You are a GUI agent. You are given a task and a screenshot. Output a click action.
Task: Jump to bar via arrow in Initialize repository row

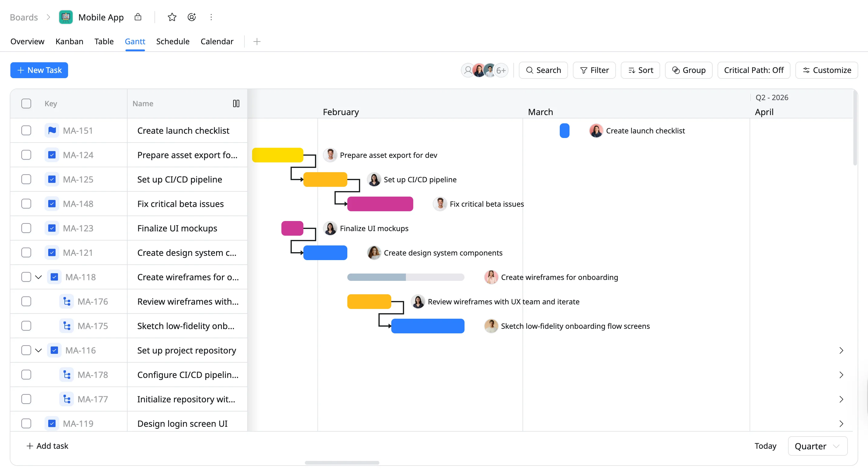pos(841,399)
